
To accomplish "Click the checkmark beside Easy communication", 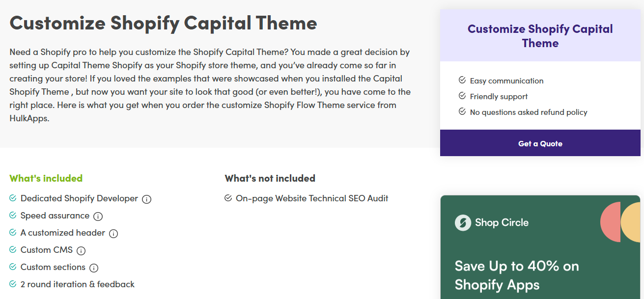I will click(x=461, y=81).
